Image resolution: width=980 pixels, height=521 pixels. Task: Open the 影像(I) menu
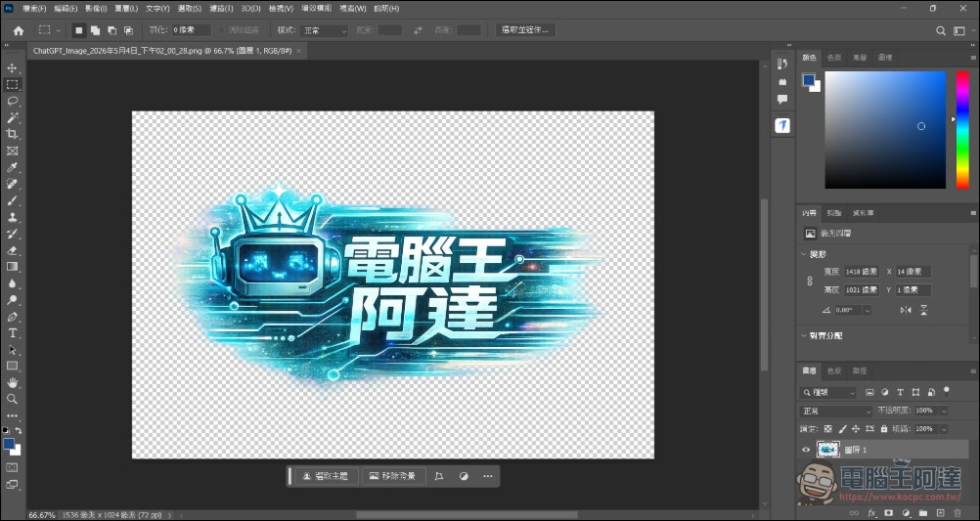tap(96, 9)
